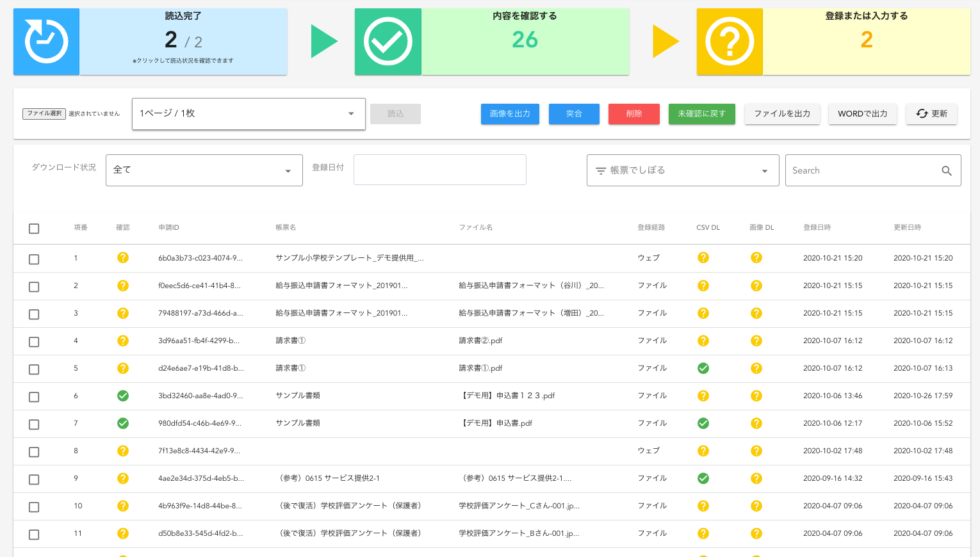Click 確認 question icon in row 4
The width and height of the screenshot is (980, 557).
(123, 341)
